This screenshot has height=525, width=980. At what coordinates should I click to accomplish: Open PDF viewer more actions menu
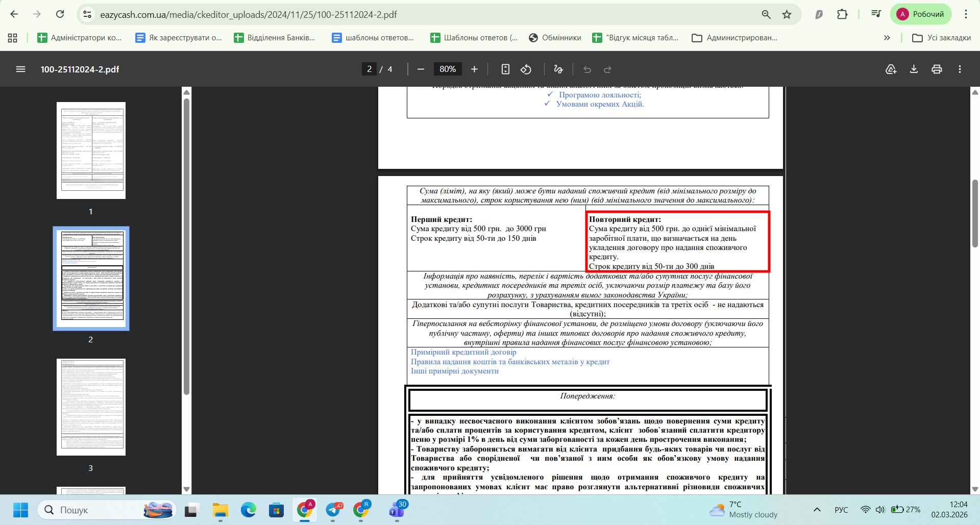(960, 69)
